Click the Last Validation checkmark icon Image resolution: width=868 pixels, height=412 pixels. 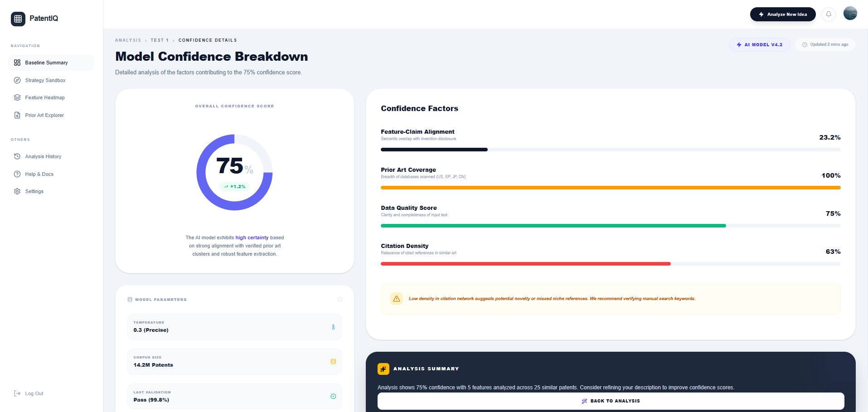[333, 397]
